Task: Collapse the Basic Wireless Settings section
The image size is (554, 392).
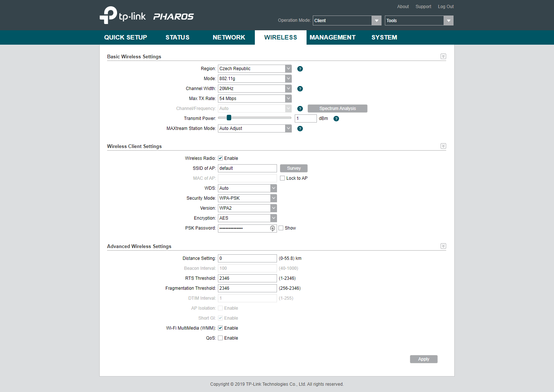Action: 443,56
